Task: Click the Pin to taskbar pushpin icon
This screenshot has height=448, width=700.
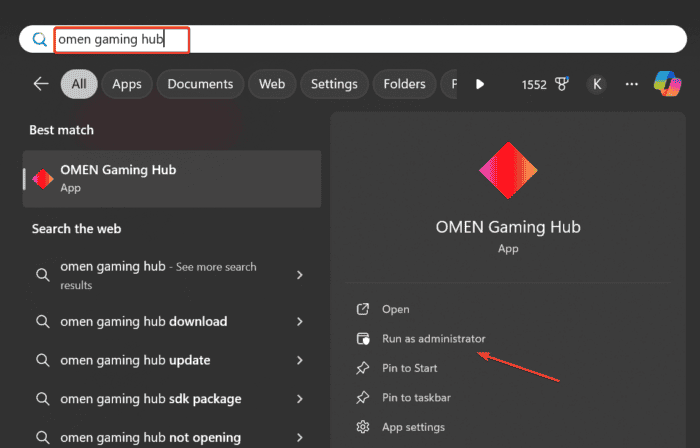Action: [x=362, y=398]
